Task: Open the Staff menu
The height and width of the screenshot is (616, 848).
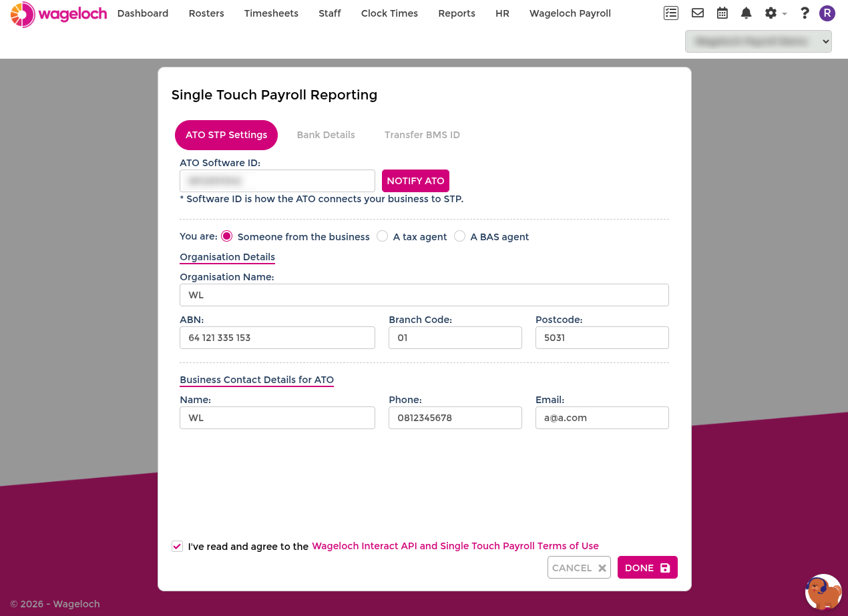Action: (330, 13)
